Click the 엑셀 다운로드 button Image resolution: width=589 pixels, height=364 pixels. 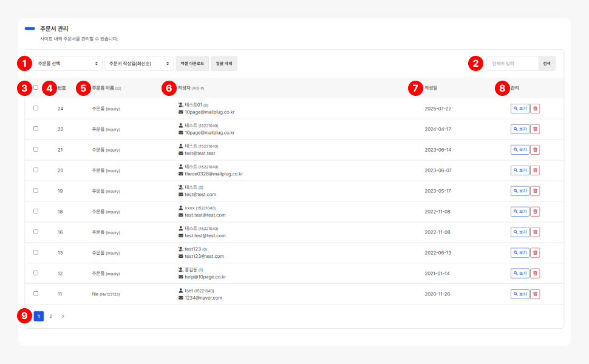pyautogui.click(x=192, y=64)
